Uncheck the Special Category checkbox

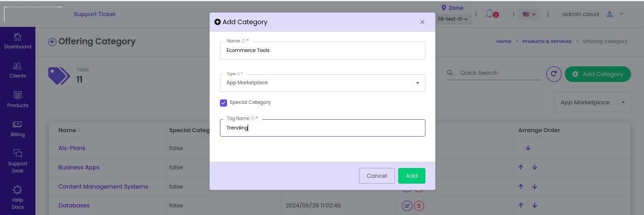point(223,103)
